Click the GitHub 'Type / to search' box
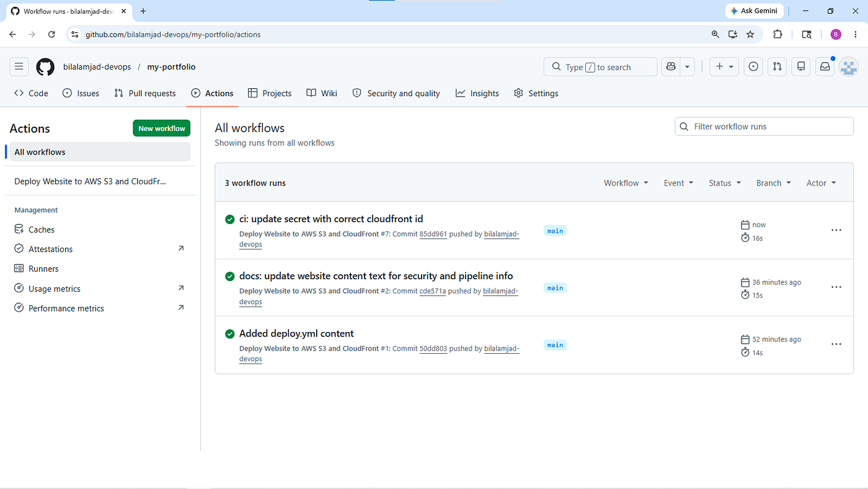 pos(600,67)
